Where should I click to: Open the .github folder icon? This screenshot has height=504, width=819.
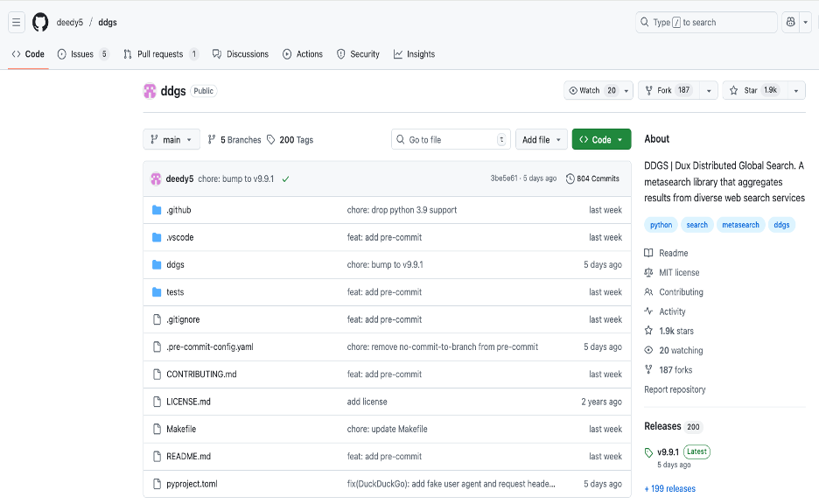coord(157,210)
